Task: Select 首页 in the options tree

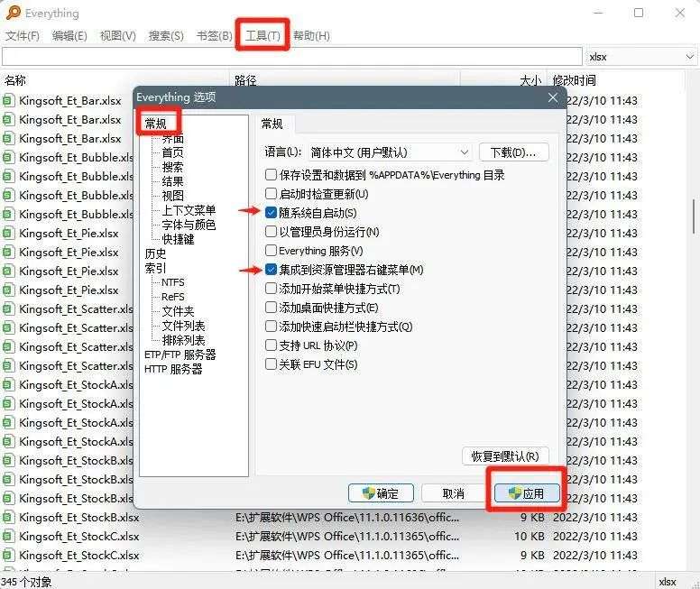Action: click(x=173, y=152)
